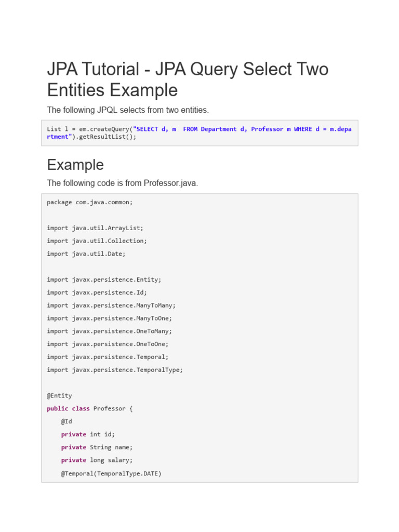The image size is (399, 532).
Task: Click the JPA Tutorial page title heading
Action: pyautogui.click(x=188, y=79)
